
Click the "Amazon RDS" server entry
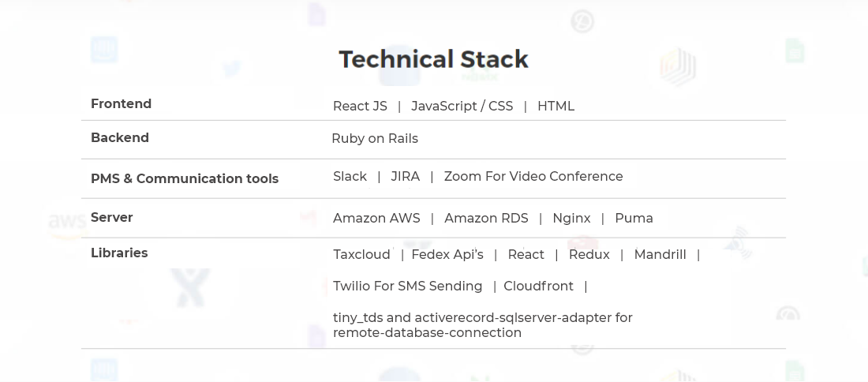pos(486,219)
